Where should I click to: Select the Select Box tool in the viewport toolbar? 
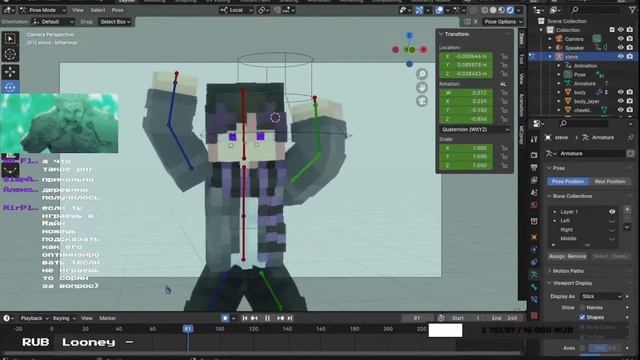tap(10, 39)
